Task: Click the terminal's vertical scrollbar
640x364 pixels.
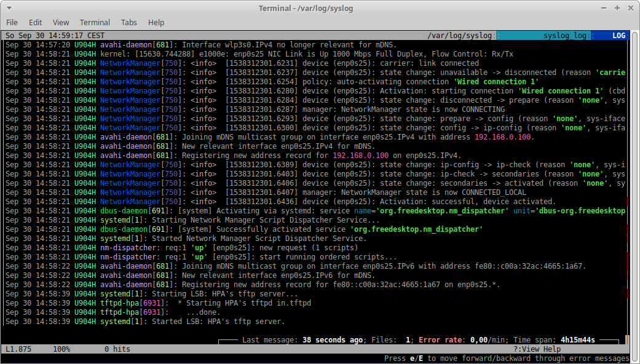Action: [634, 184]
